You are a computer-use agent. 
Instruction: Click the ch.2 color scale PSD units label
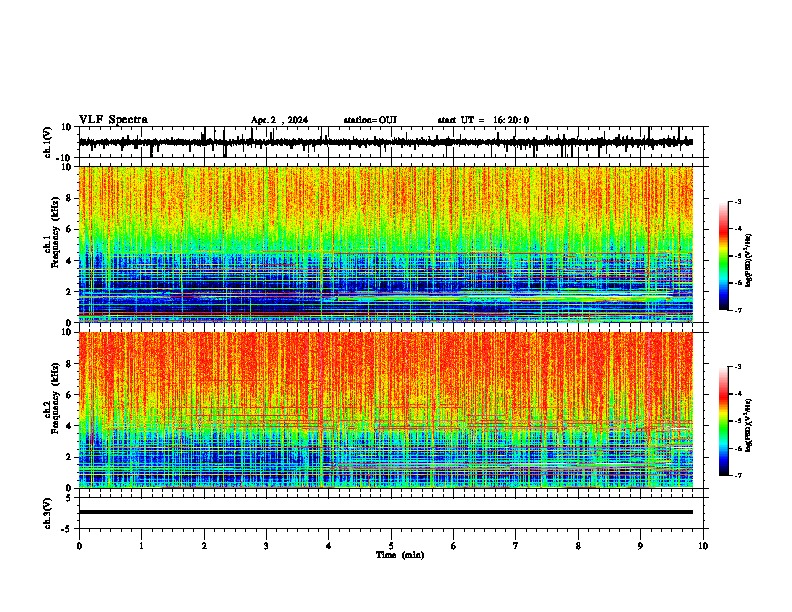[748, 425]
